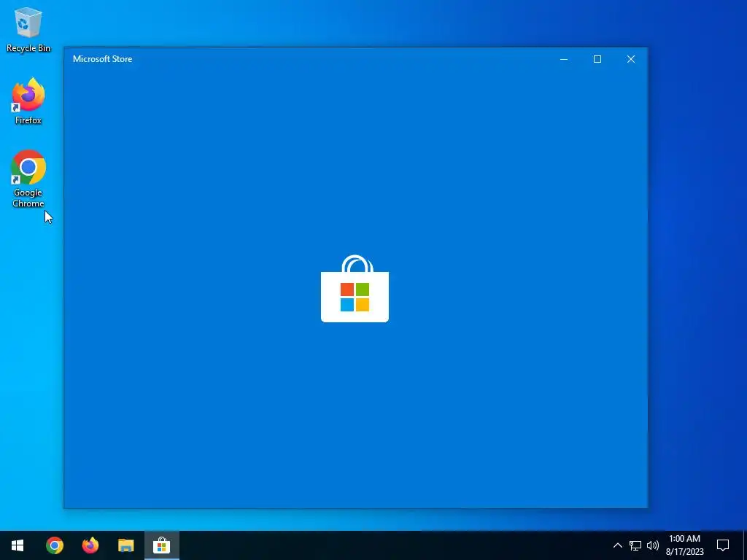The height and width of the screenshot is (560, 747).
Task: Maximize the Microsoft Store window
Action: [597, 59]
